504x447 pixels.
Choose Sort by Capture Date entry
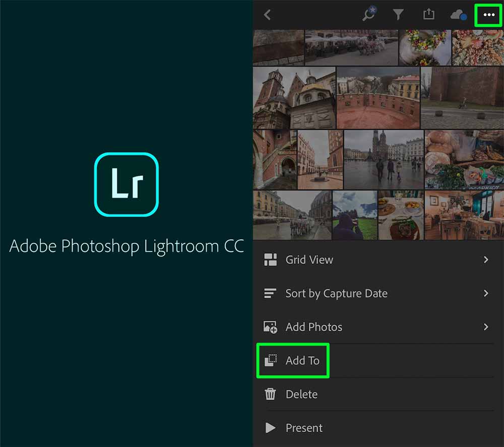point(379,293)
